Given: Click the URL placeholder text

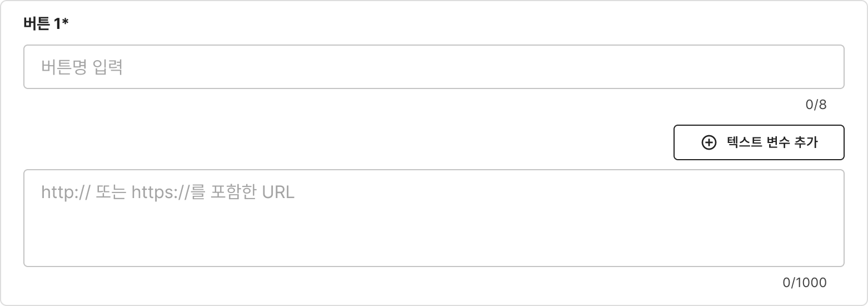Looking at the screenshot, I should (x=167, y=193).
